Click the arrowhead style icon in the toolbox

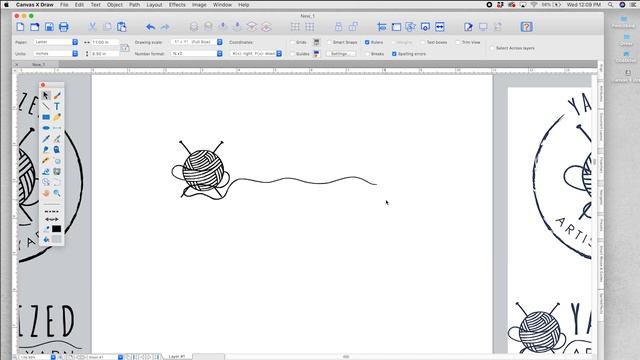point(51,220)
